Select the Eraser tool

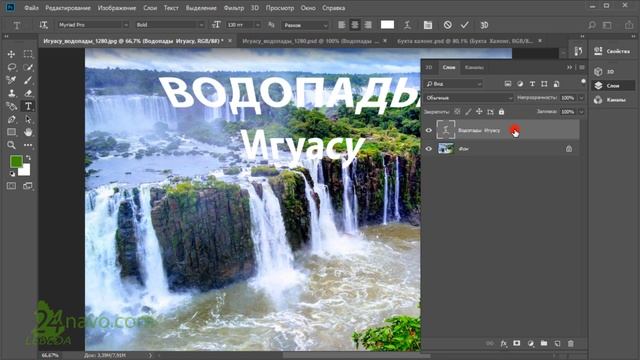(28, 93)
